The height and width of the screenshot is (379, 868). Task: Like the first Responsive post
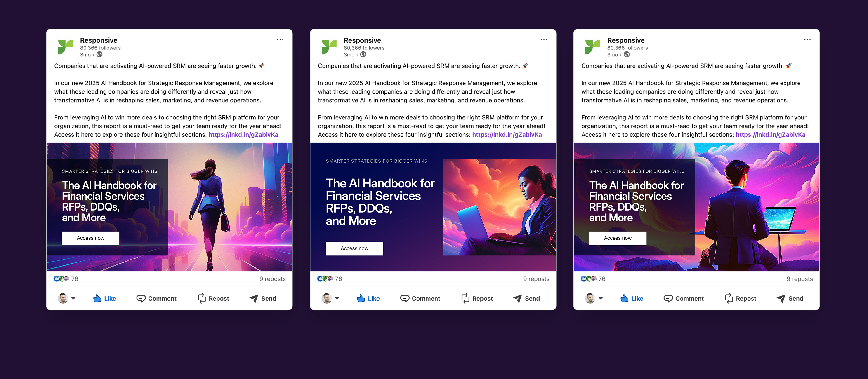pyautogui.click(x=104, y=298)
